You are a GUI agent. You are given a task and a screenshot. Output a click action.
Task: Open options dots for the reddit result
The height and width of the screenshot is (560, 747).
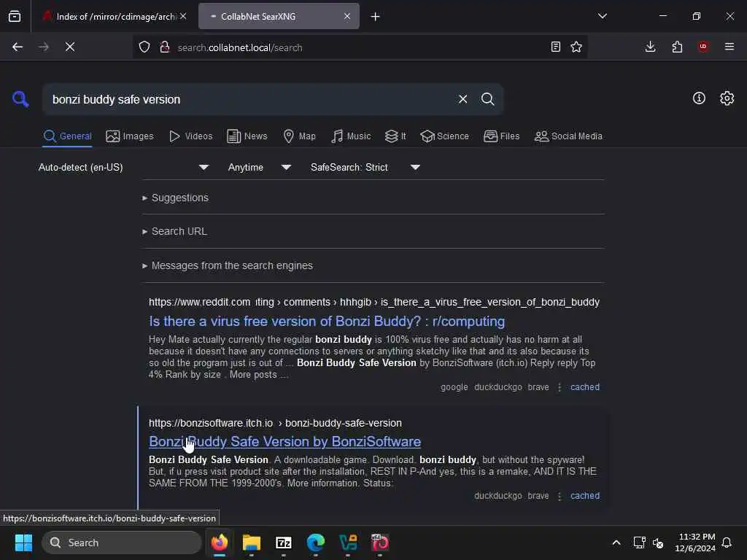(x=560, y=387)
